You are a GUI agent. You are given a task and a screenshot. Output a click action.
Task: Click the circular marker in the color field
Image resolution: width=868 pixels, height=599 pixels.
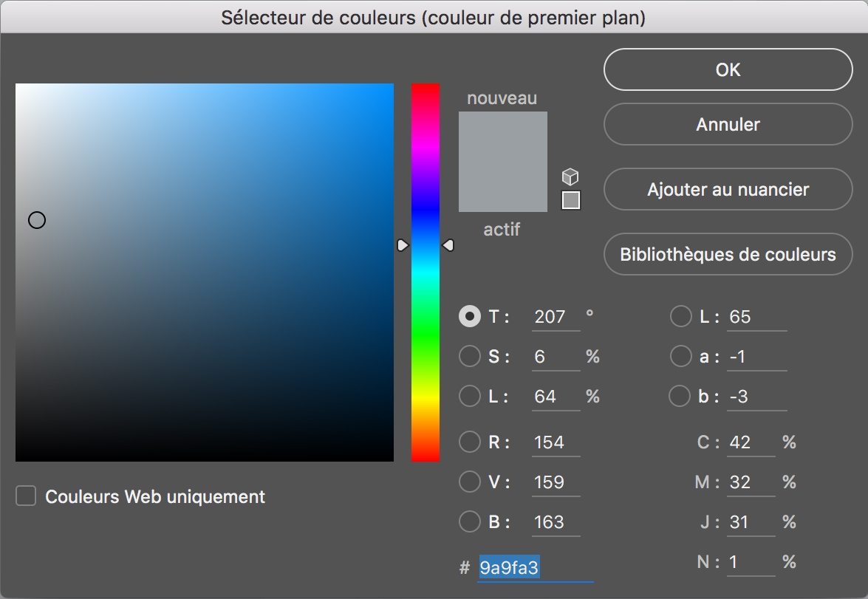pos(37,220)
